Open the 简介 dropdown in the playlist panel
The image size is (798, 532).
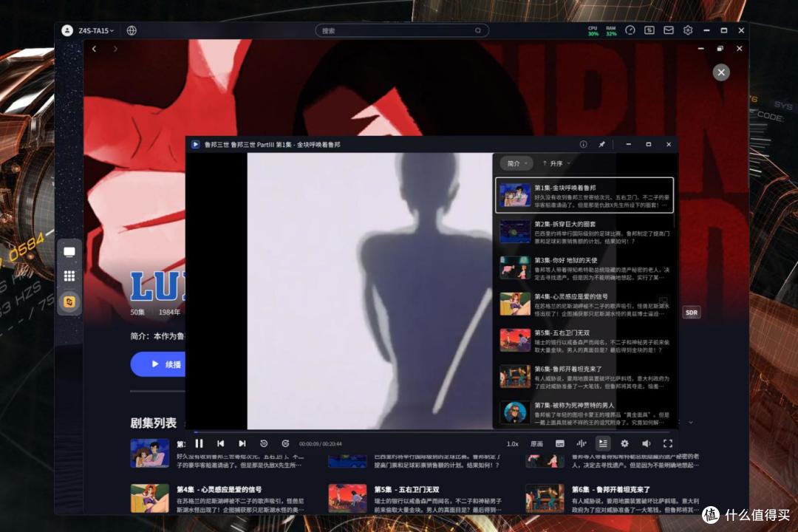516,163
